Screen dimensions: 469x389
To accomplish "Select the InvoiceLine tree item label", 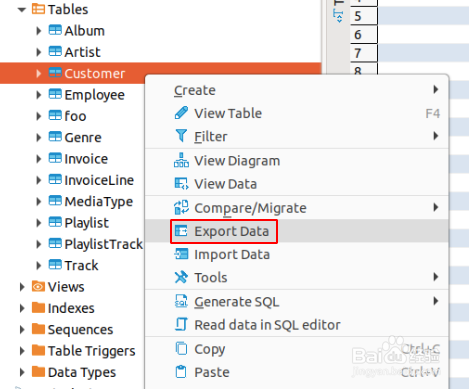I will pos(99,180).
